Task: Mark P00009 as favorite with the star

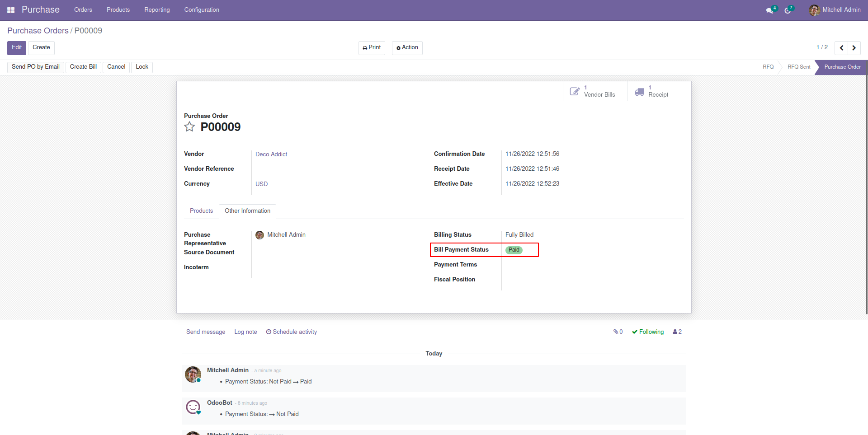Action: [x=189, y=127]
